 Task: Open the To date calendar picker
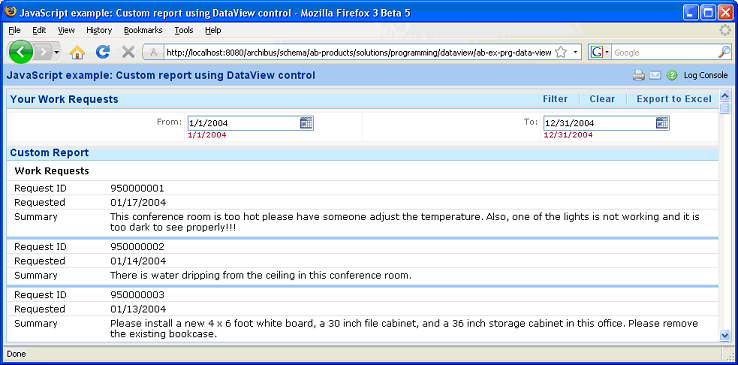point(662,123)
